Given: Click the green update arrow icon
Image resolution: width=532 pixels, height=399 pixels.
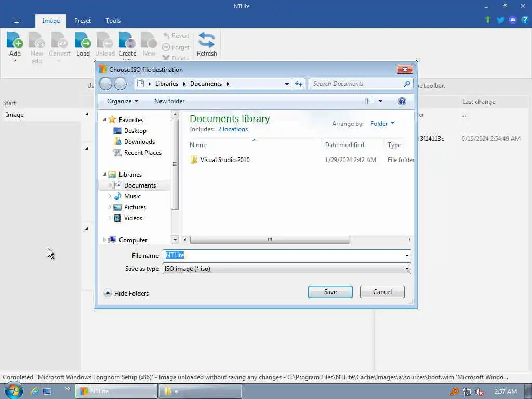Looking at the screenshot, I should [487, 20].
